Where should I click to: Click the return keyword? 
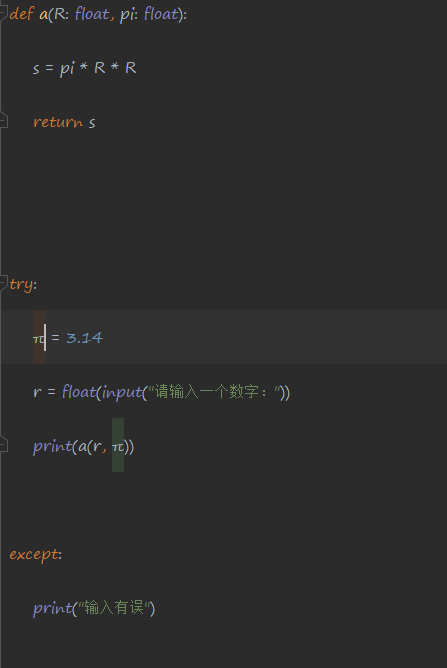(x=58, y=123)
